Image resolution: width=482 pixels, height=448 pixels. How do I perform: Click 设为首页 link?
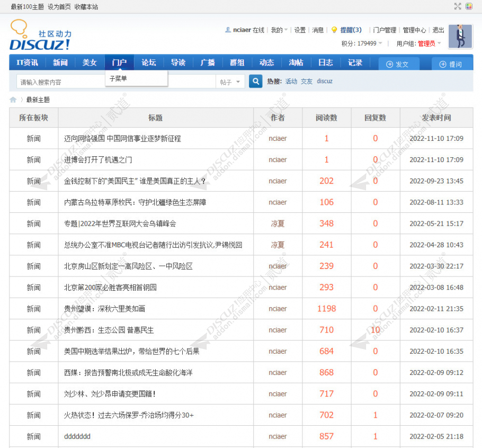pyautogui.click(x=59, y=7)
